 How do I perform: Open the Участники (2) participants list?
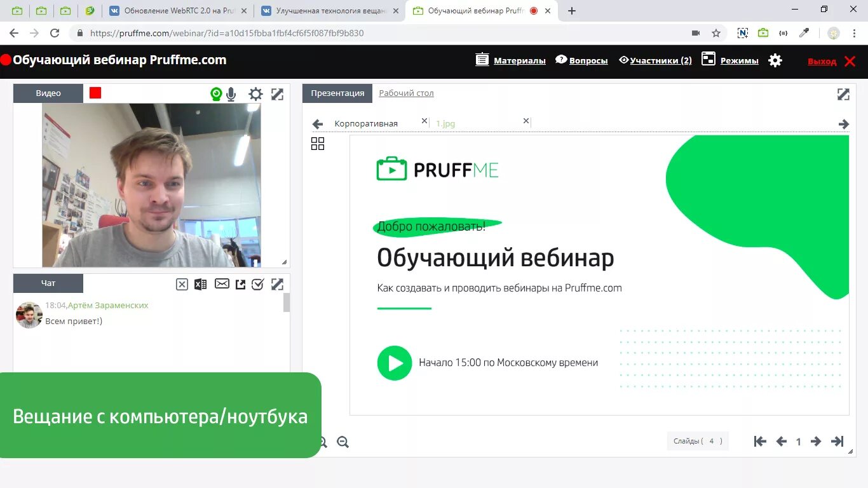tap(661, 60)
